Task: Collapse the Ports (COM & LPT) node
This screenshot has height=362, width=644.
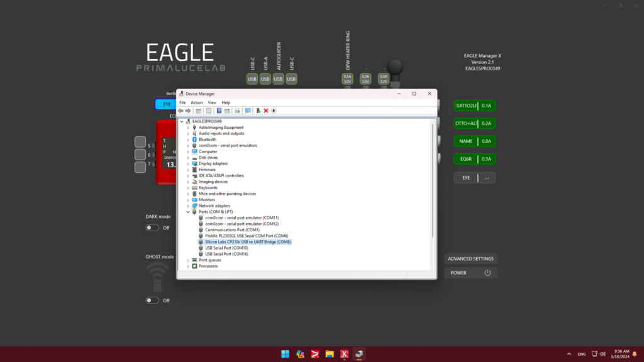Action: click(x=188, y=212)
